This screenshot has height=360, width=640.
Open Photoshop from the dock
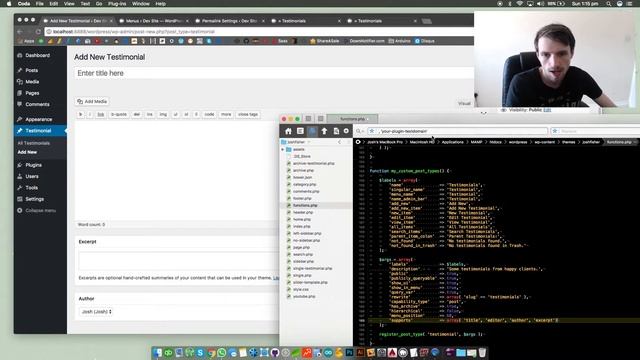pyautogui.click(x=349, y=353)
